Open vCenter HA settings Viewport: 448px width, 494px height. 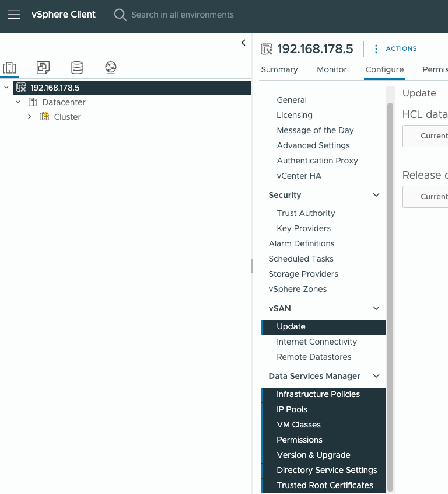point(299,176)
